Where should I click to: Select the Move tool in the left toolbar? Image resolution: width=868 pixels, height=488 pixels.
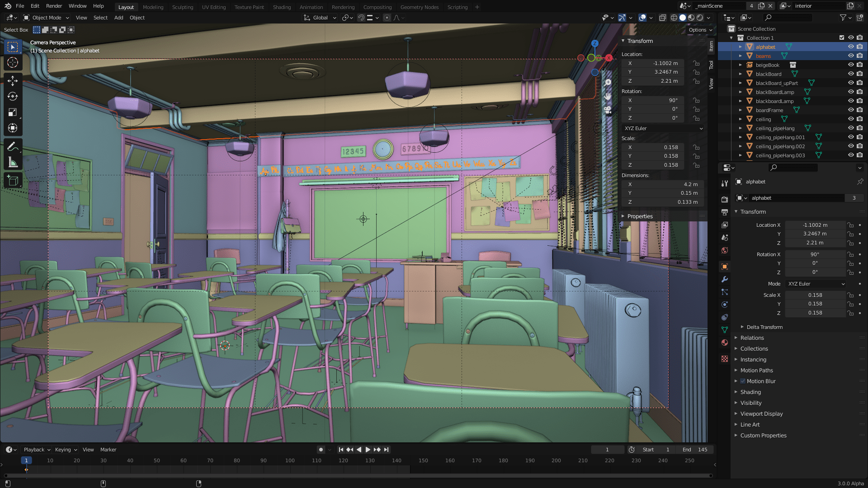[x=13, y=80]
